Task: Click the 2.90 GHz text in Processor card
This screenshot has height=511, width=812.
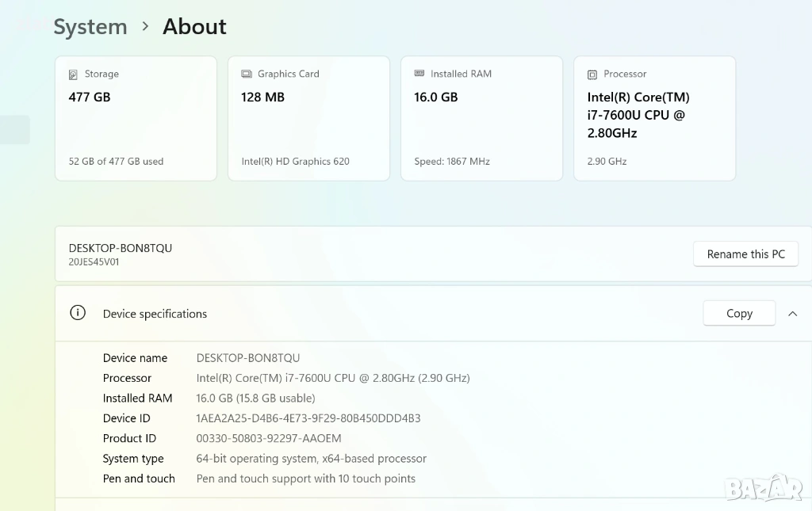Action: point(607,161)
